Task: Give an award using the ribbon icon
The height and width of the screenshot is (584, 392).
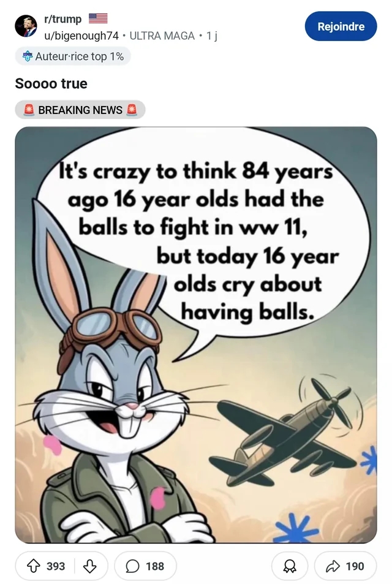Action: point(290,566)
